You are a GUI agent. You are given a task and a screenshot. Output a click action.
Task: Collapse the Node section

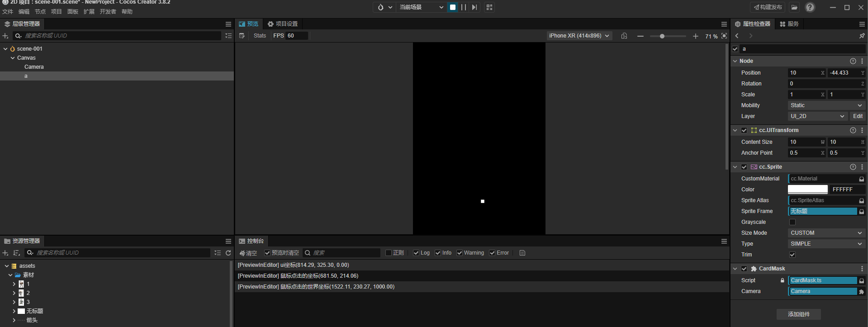pos(735,61)
